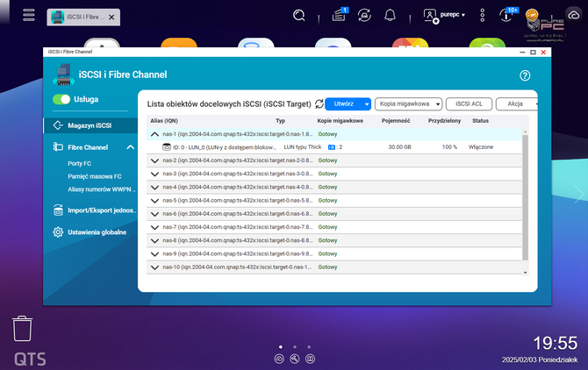Toggle the Usługa service switch
Viewport: 588px width, 370px height.
point(61,99)
